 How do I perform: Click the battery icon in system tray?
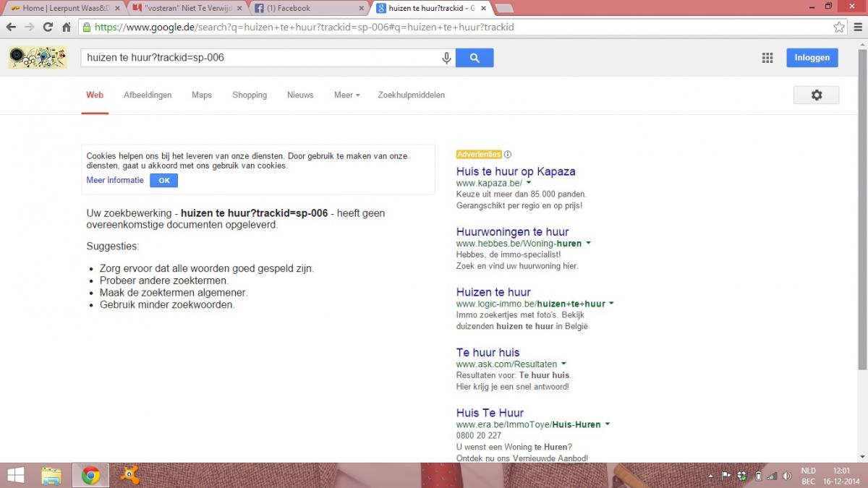[758, 476]
